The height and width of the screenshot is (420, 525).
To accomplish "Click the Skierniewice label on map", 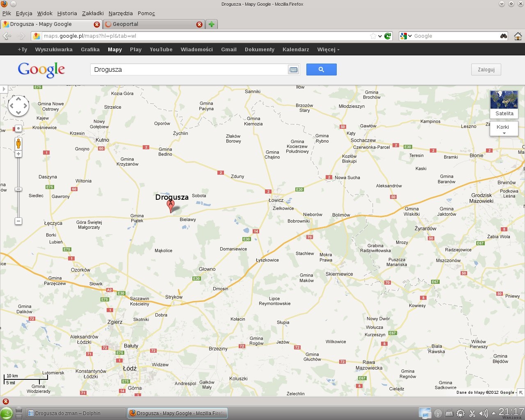I will pyautogui.click(x=339, y=274).
